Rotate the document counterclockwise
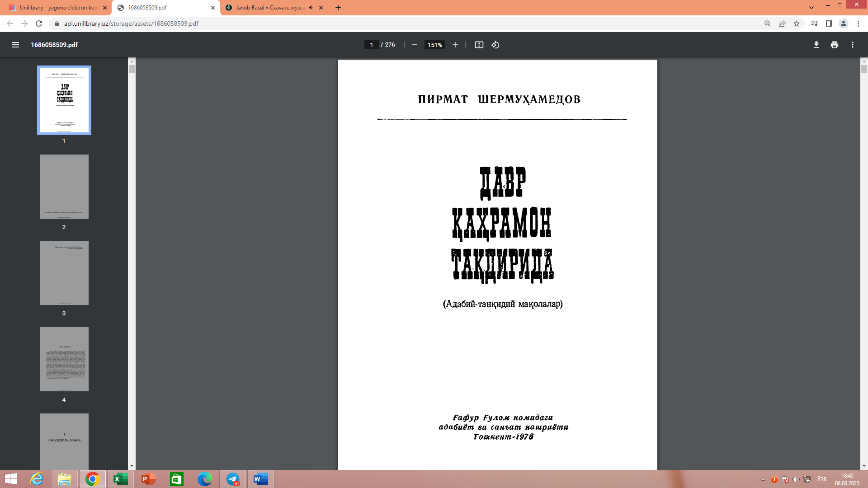This screenshot has width=868, height=488. [x=495, y=45]
